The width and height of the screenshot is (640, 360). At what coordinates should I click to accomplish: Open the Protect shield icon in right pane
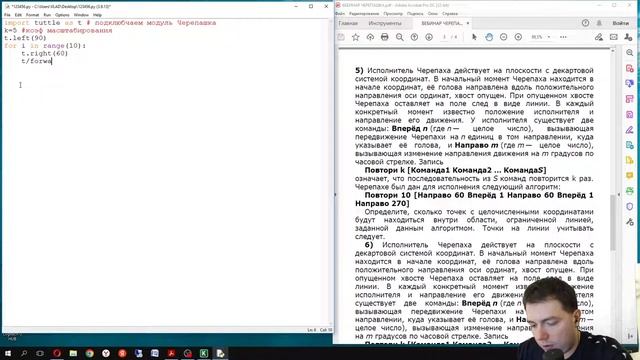click(x=630, y=207)
